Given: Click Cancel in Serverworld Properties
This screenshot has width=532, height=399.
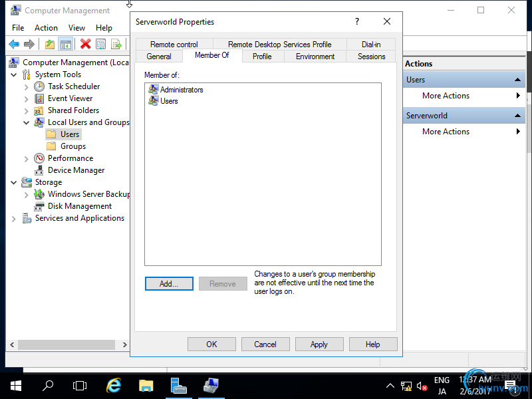Looking at the screenshot, I should (265, 344).
